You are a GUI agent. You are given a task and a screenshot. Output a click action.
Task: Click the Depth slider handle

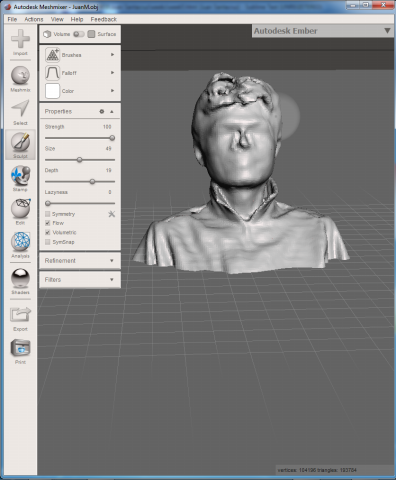click(92, 181)
